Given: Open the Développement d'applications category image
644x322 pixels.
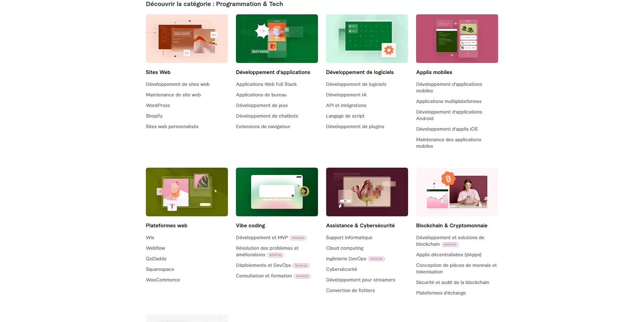Looking at the screenshot, I should tap(277, 39).
